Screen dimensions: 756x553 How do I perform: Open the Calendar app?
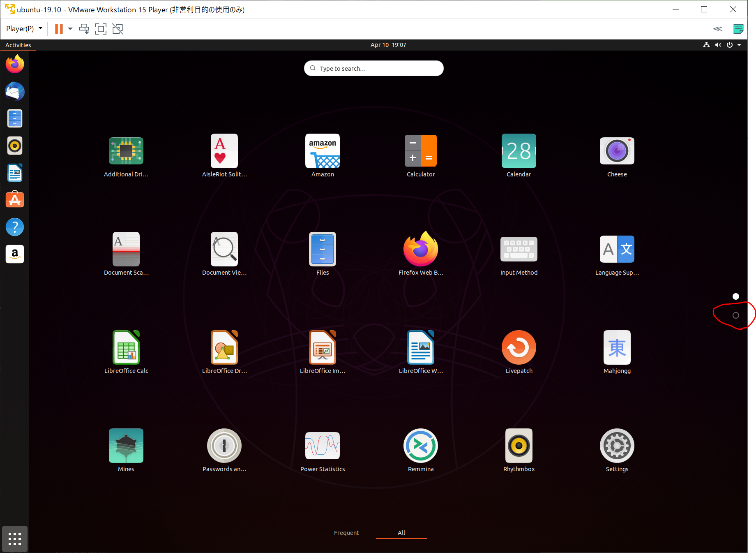pos(519,156)
